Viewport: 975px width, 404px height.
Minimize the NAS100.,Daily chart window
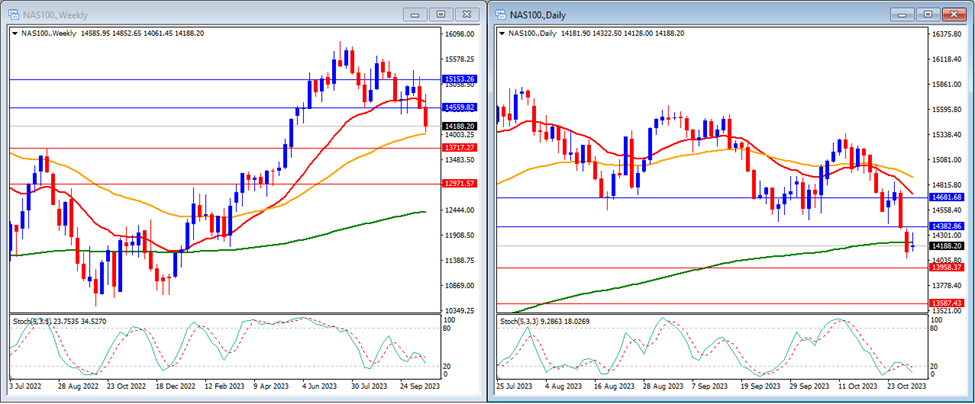click(x=902, y=14)
